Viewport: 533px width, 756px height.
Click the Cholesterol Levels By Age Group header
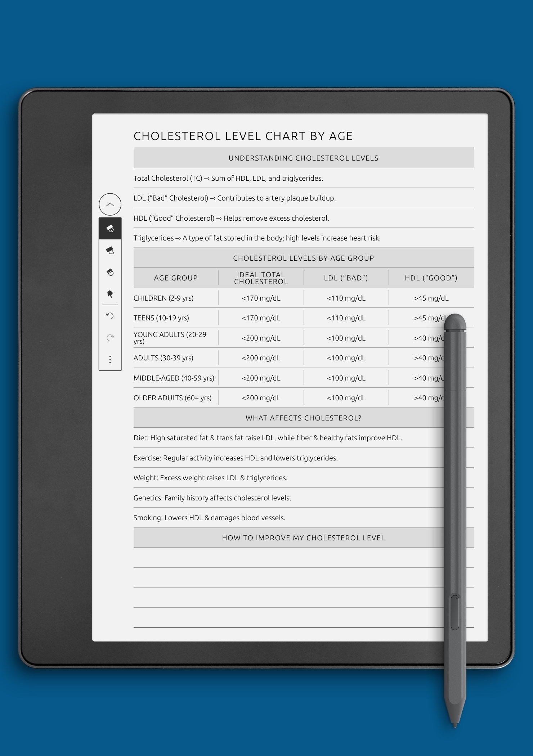pyautogui.click(x=304, y=258)
